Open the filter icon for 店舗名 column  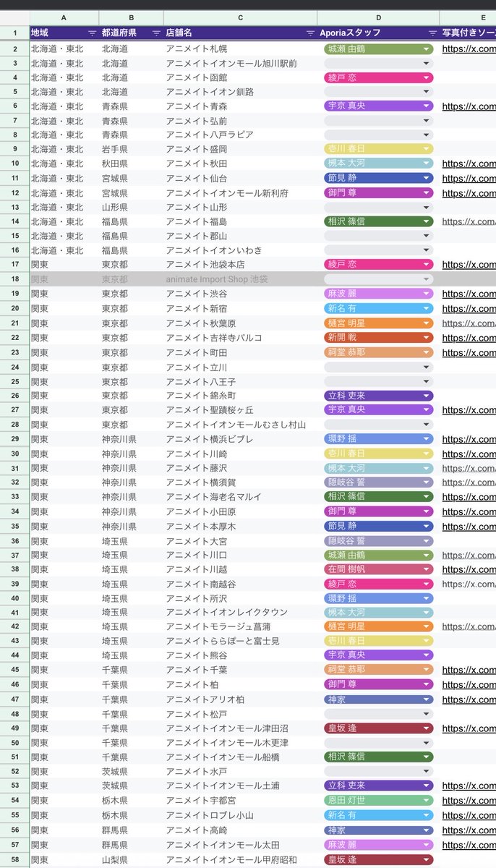pos(310,33)
